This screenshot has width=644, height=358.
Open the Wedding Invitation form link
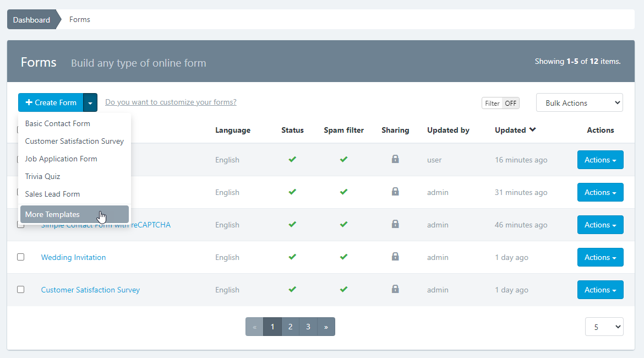tap(73, 257)
